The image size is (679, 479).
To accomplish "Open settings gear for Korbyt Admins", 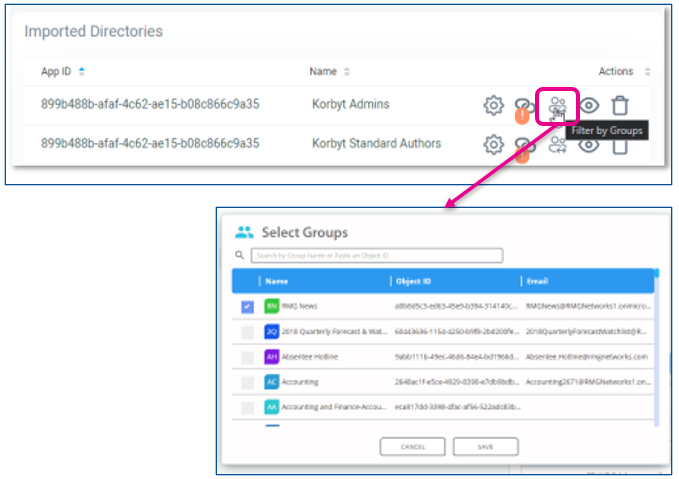I will click(493, 106).
